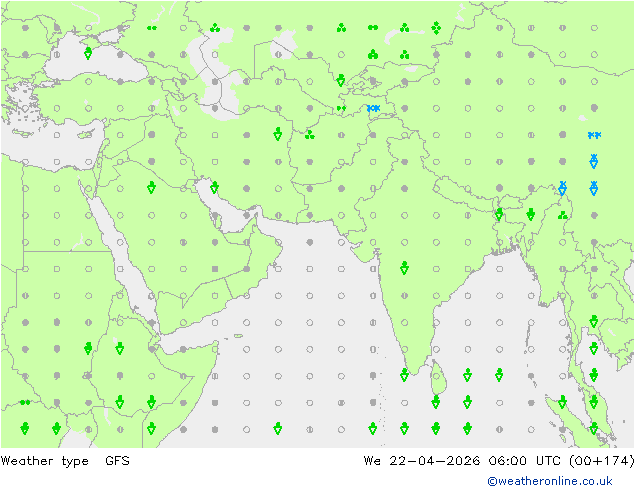This screenshot has width=634, height=490.
Task: Click the green shower symbol in central India
Action: tap(404, 268)
